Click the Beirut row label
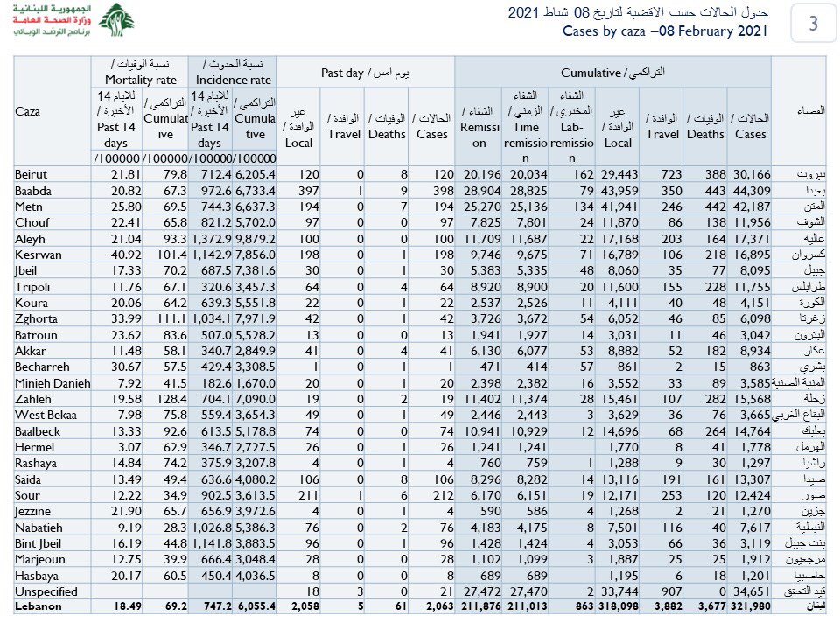Screen dimensions: 840x630 (31, 174)
